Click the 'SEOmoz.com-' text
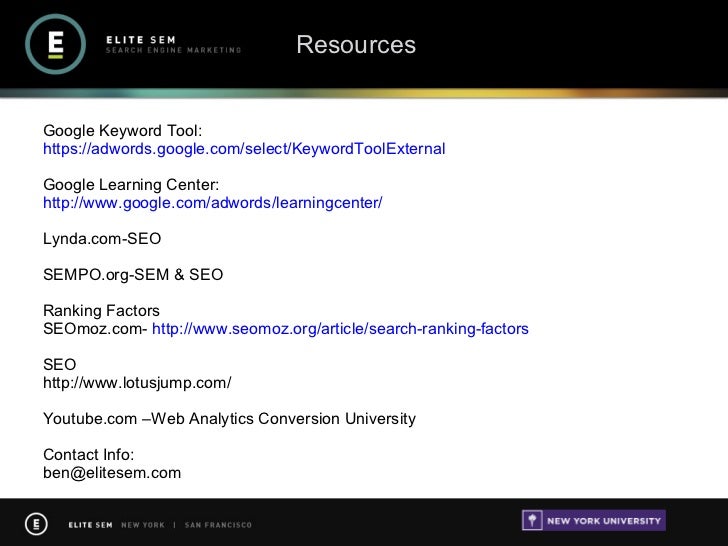 (x=95, y=329)
